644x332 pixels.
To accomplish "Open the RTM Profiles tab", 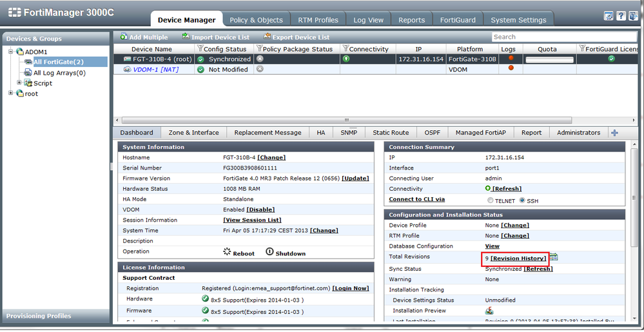I will pyautogui.click(x=318, y=20).
